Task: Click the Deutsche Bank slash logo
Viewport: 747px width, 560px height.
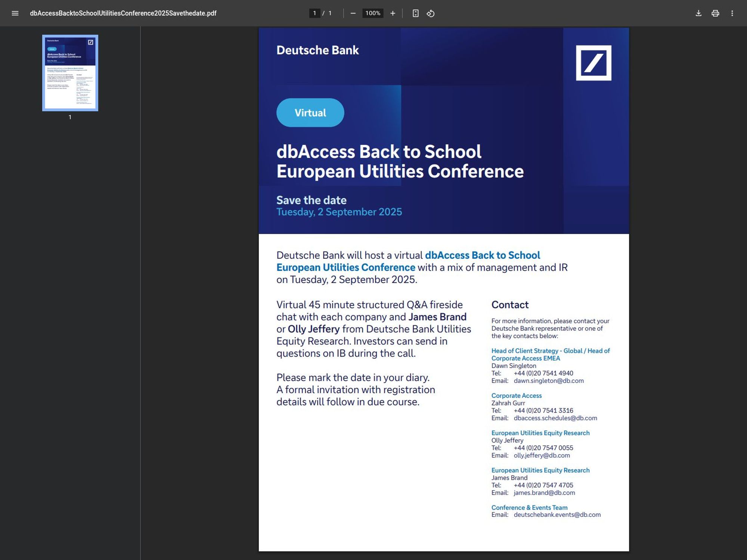Action: (x=593, y=63)
